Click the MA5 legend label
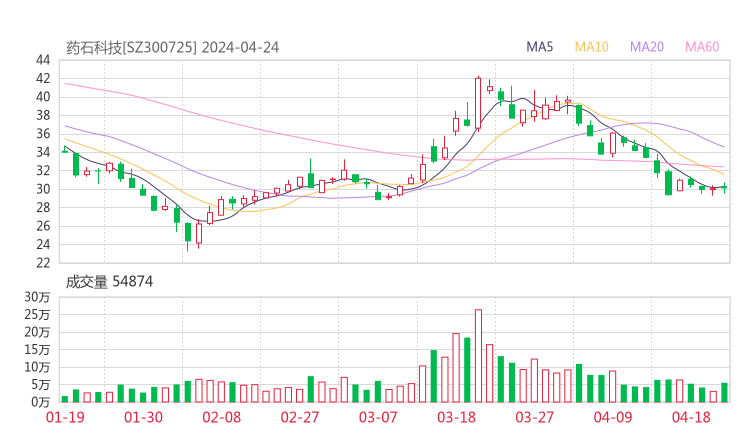 coord(539,47)
